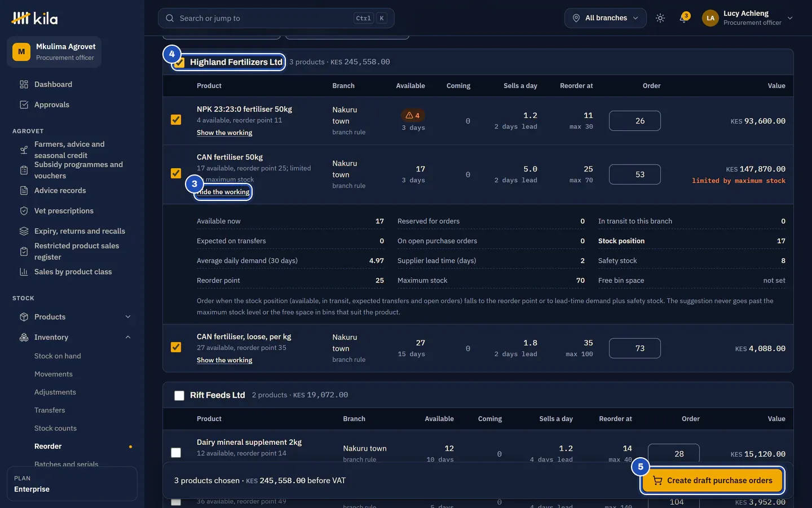Viewport: 812px width, 508px height.
Task: Select the Reorder submenu item
Action: click(48, 446)
